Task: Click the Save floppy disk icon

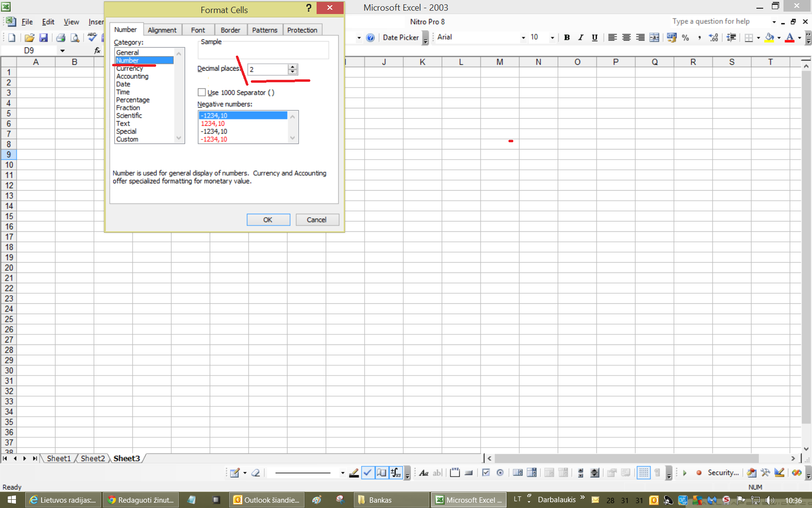Action: point(43,38)
